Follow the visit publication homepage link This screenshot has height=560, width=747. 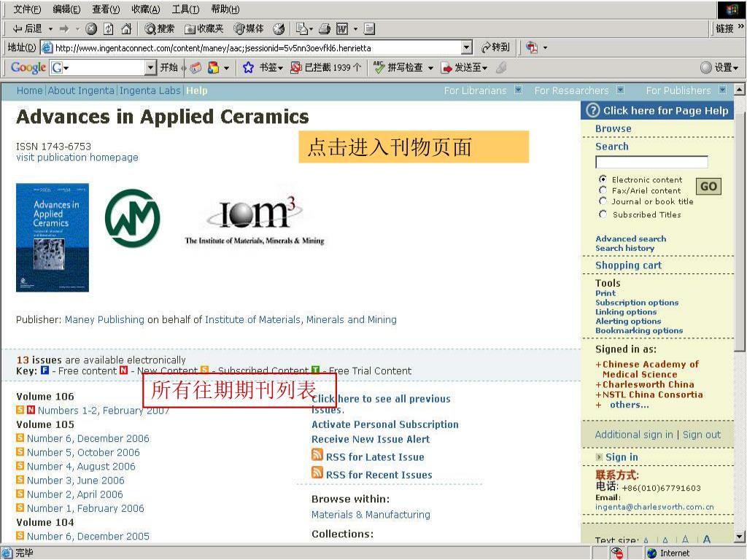tap(77, 157)
